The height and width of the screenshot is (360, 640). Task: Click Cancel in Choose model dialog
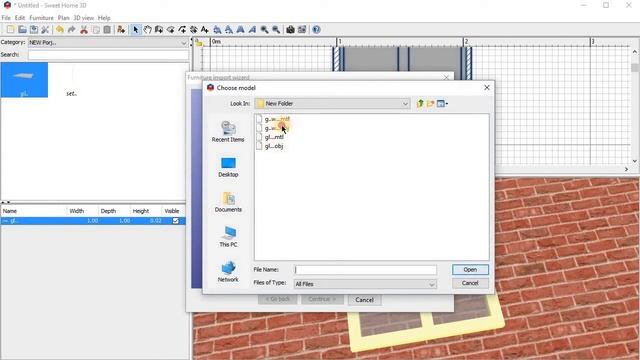click(x=470, y=283)
